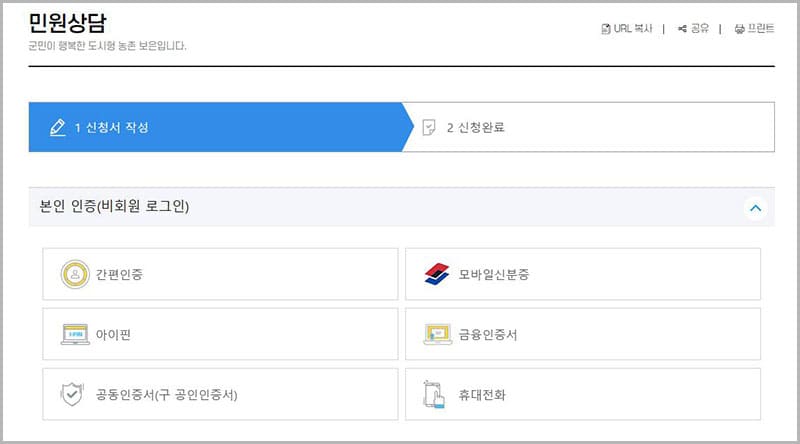
Task: Select the 2 신청완료 step tab
Action: (590, 127)
